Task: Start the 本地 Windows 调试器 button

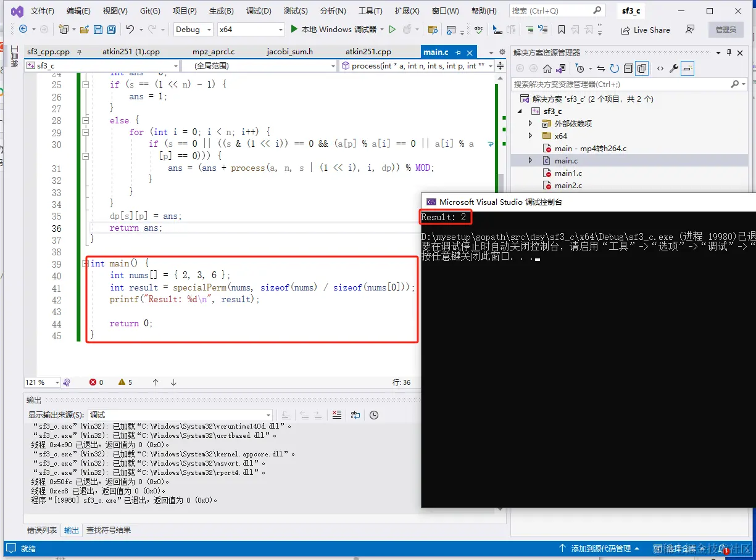Action: pyautogui.click(x=333, y=29)
